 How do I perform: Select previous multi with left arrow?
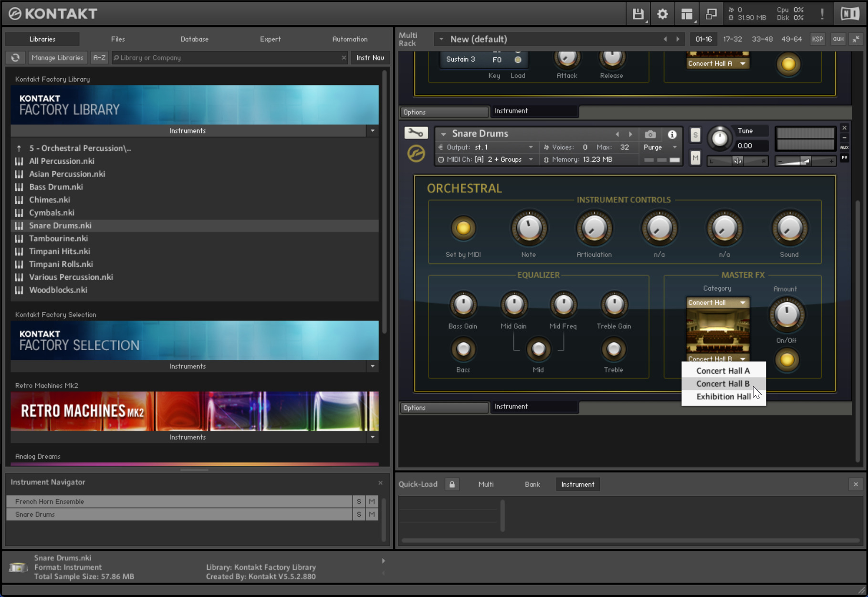665,39
